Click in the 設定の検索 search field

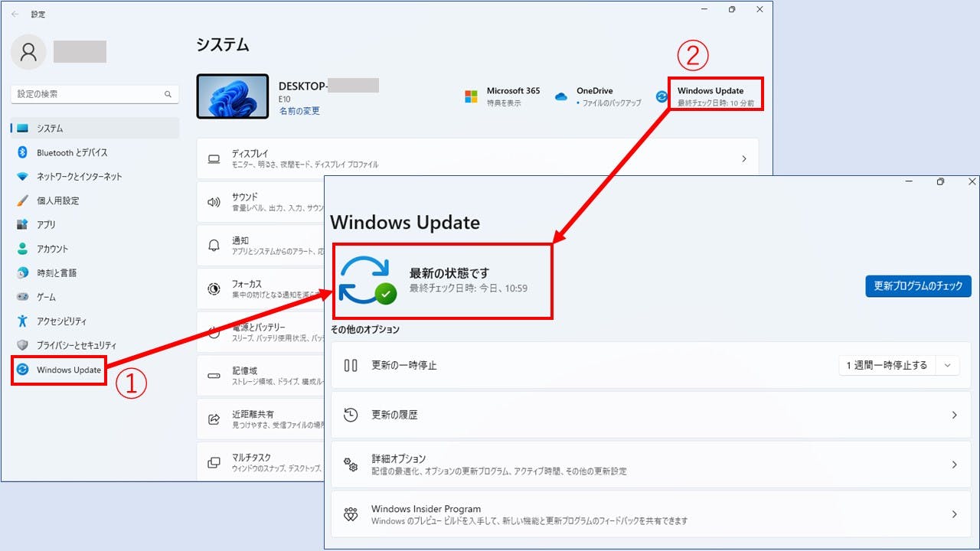95,94
